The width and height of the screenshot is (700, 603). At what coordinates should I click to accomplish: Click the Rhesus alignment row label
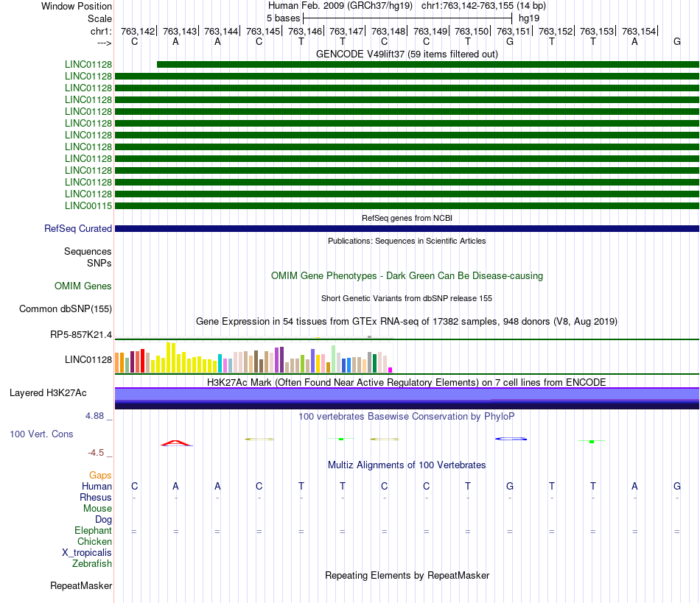pos(96,497)
